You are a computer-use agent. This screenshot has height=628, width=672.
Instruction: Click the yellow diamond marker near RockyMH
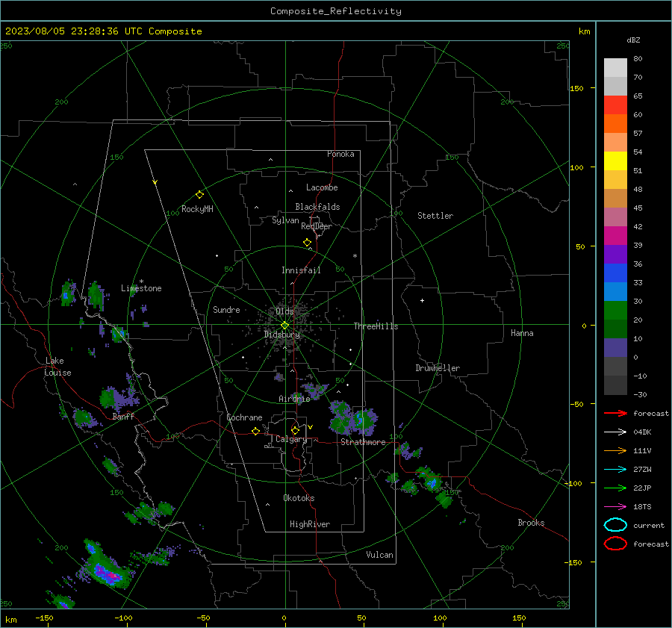(x=199, y=195)
